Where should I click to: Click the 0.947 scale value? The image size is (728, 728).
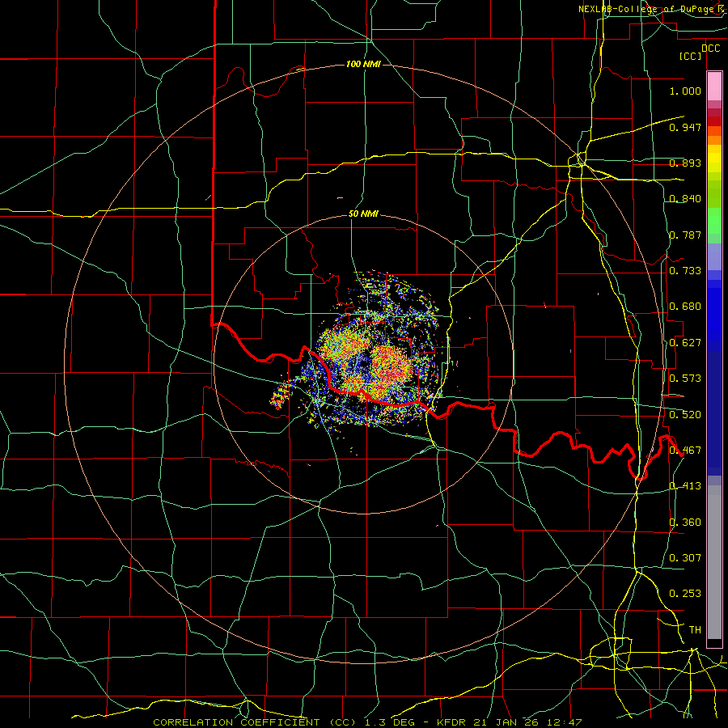click(x=685, y=127)
